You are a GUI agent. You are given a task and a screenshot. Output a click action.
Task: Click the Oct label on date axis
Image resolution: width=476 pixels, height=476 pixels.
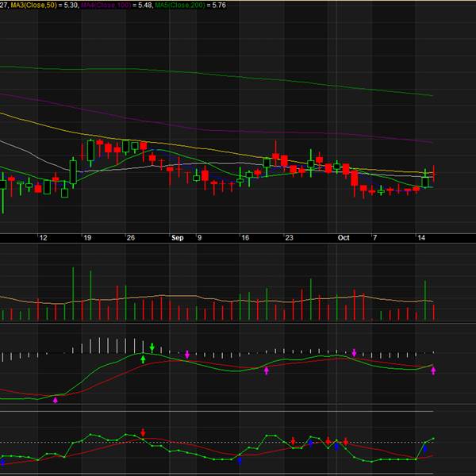click(x=344, y=238)
